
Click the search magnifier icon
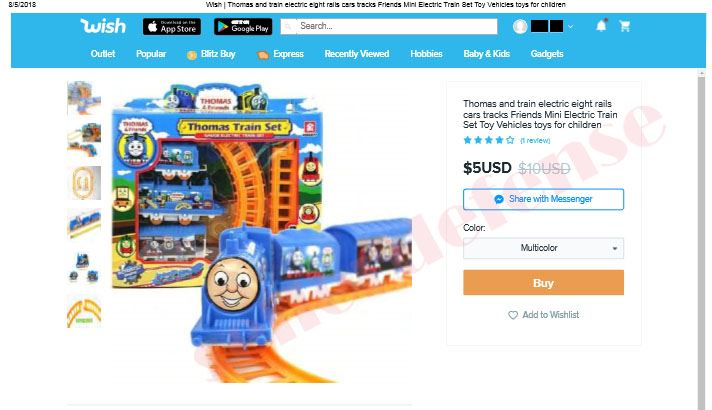pyautogui.click(x=288, y=26)
